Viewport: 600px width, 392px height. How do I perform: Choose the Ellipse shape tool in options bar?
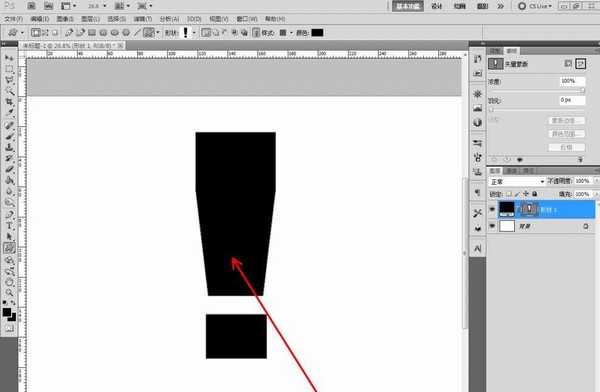click(114, 33)
